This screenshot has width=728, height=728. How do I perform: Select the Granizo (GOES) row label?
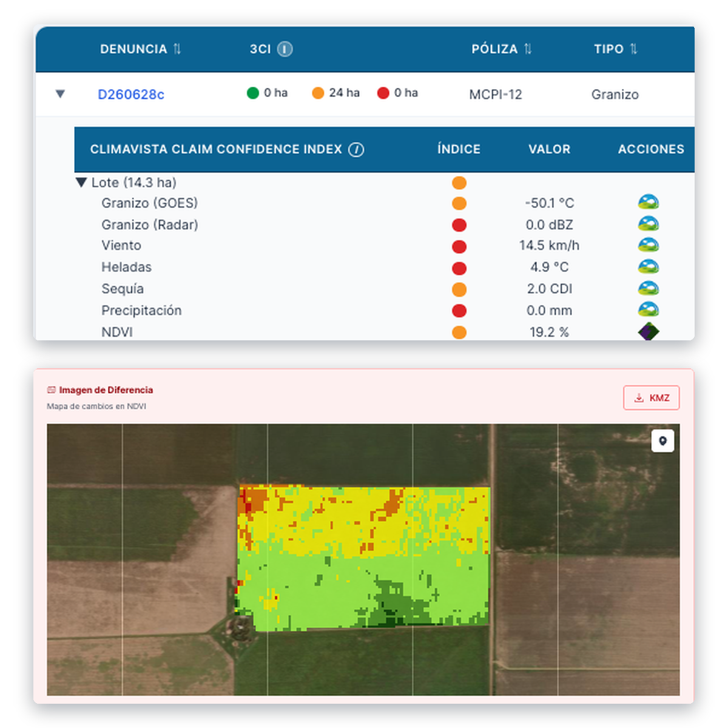tap(150, 203)
